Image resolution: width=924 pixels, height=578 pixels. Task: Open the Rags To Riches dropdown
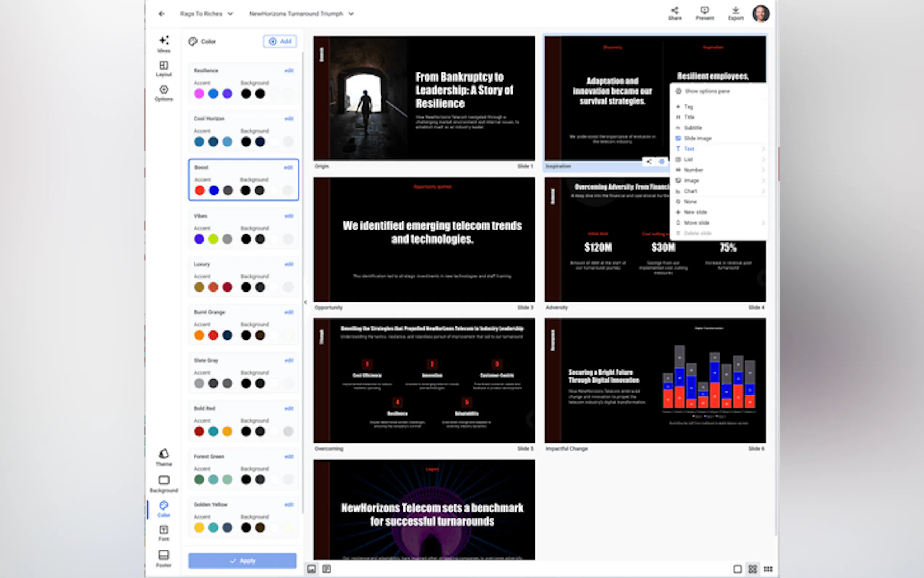(206, 14)
